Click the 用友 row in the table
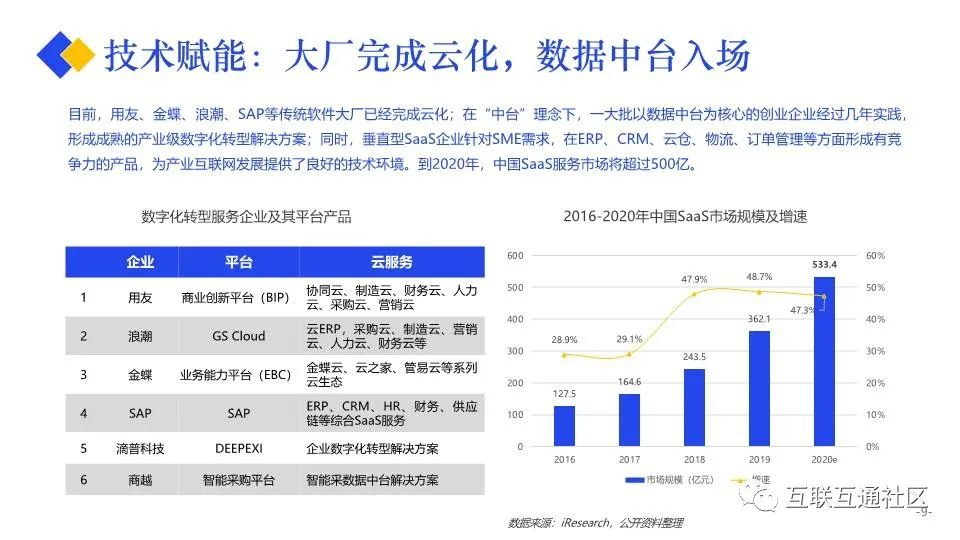 tap(275, 298)
